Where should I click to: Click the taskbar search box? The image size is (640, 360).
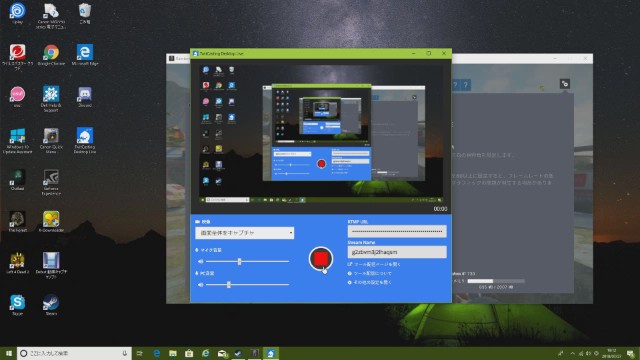point(74,353)
